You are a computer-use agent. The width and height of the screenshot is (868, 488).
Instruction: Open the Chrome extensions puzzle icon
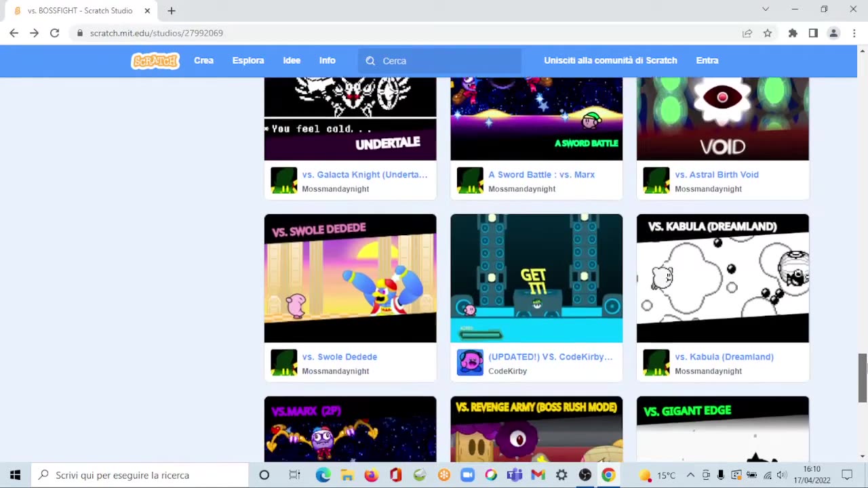(793, 33)
